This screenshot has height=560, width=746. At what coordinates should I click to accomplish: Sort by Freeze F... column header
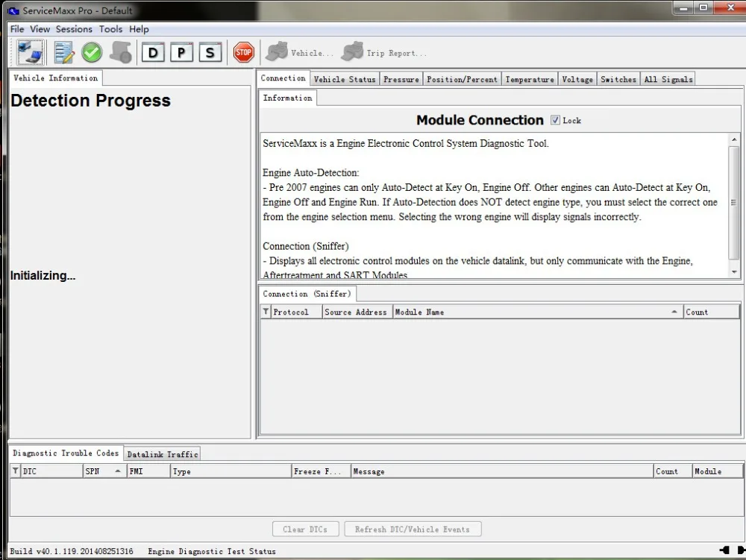coord(321,471)
